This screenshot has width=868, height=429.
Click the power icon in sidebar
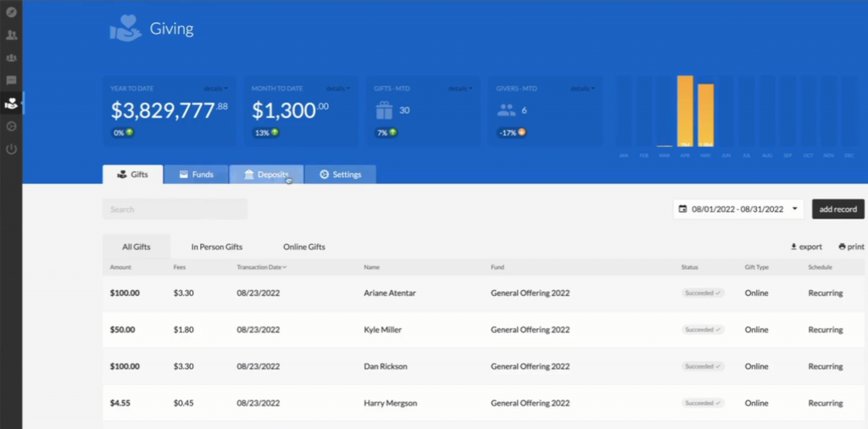click(11, 149)
